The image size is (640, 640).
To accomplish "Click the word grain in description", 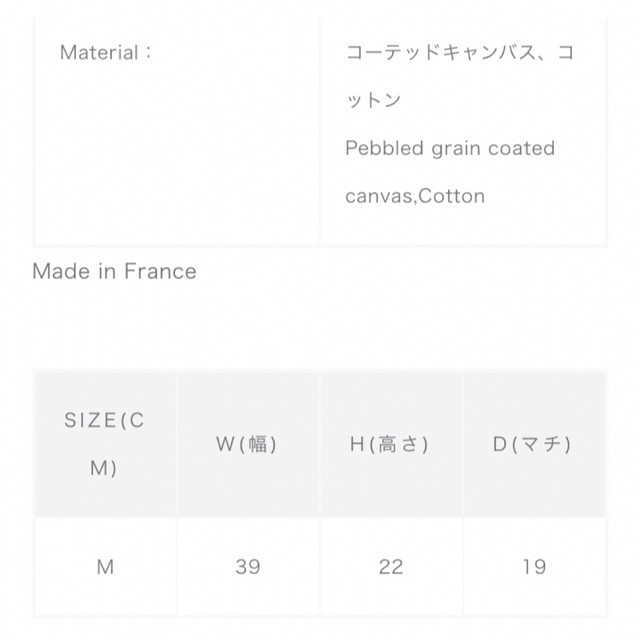I will (456, 149).
